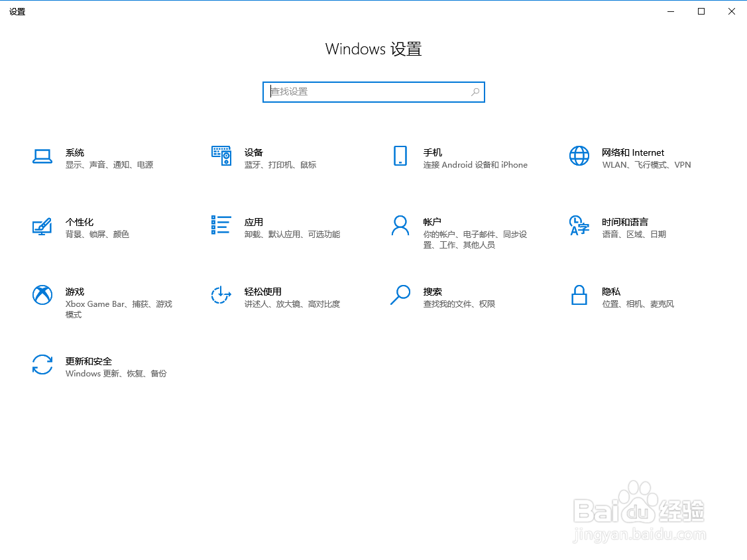The width and height of the screenshot is (747, 560).
Task: Open the 搜索 magnifier category icon
Action: (x=400, y=295)
